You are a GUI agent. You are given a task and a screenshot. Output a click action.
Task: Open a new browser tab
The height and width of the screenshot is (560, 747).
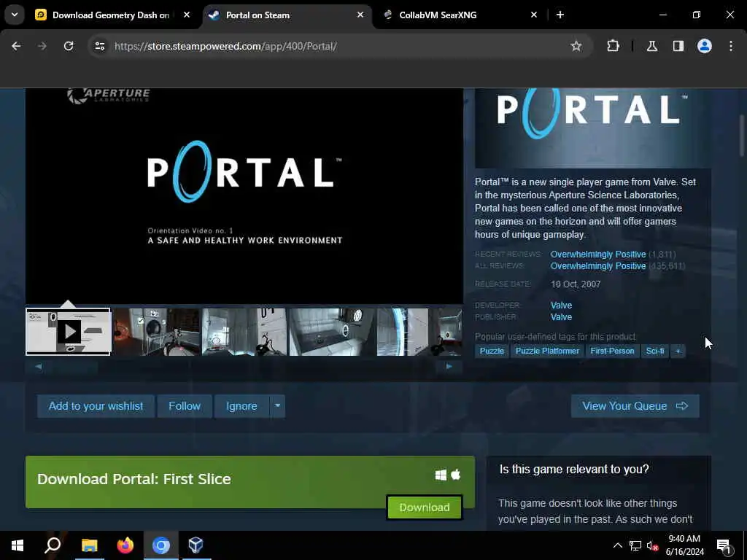[x=560, y=15]
